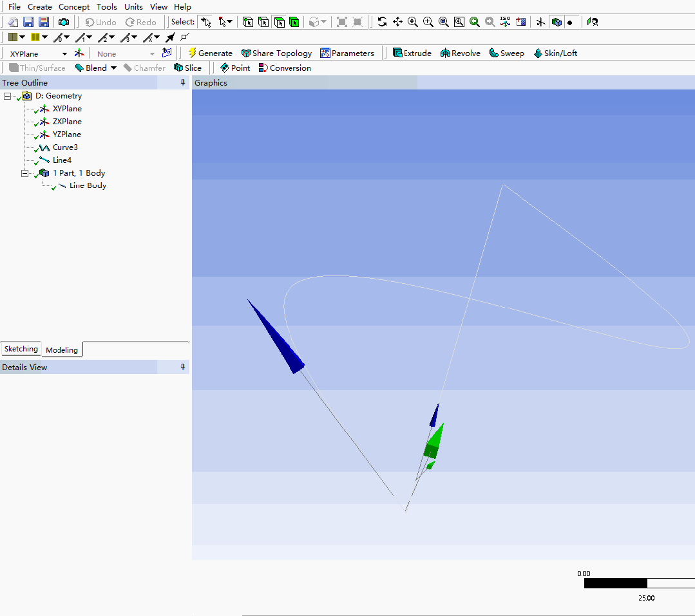Click the Parameters button
This screenshot has height=616, width=695.
[347, 53]
